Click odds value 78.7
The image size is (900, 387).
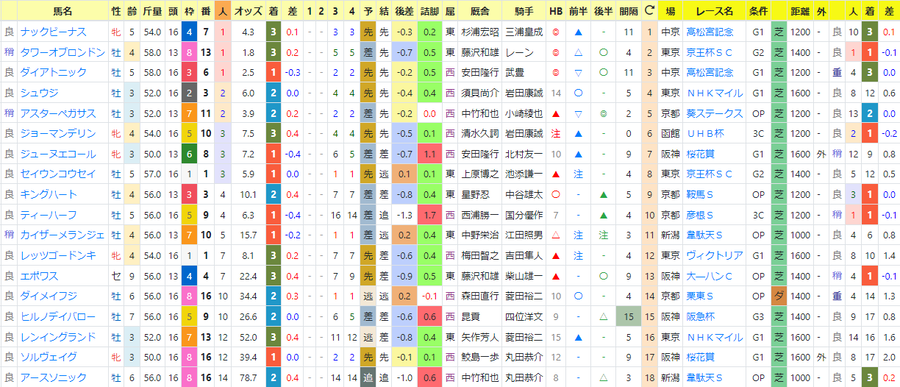pos(249,378)
